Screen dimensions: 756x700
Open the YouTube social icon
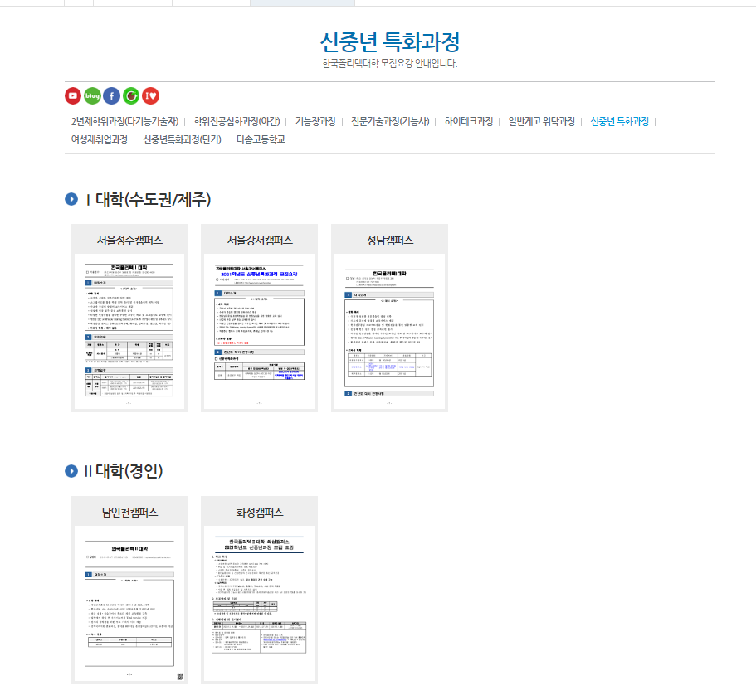pyautogui.click(x=73, y=96)
